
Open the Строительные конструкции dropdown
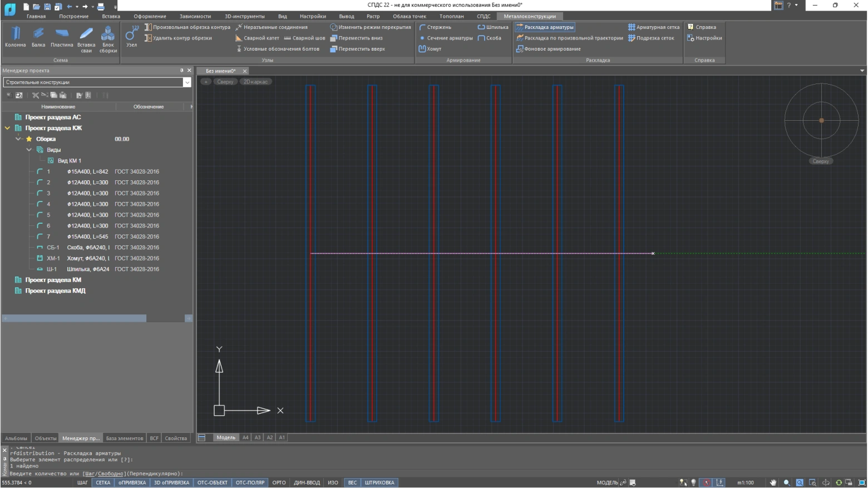tap(187, 82)
